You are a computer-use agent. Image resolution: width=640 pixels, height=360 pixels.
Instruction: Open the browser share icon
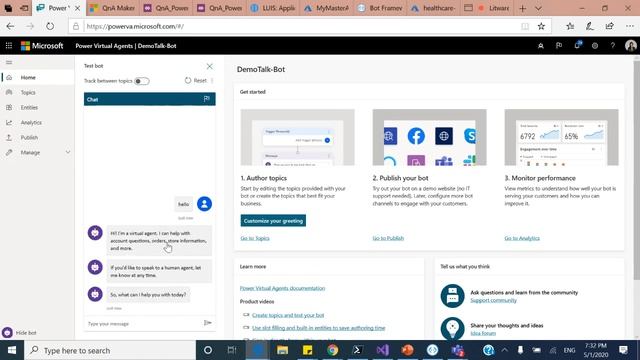pos(609,26)
